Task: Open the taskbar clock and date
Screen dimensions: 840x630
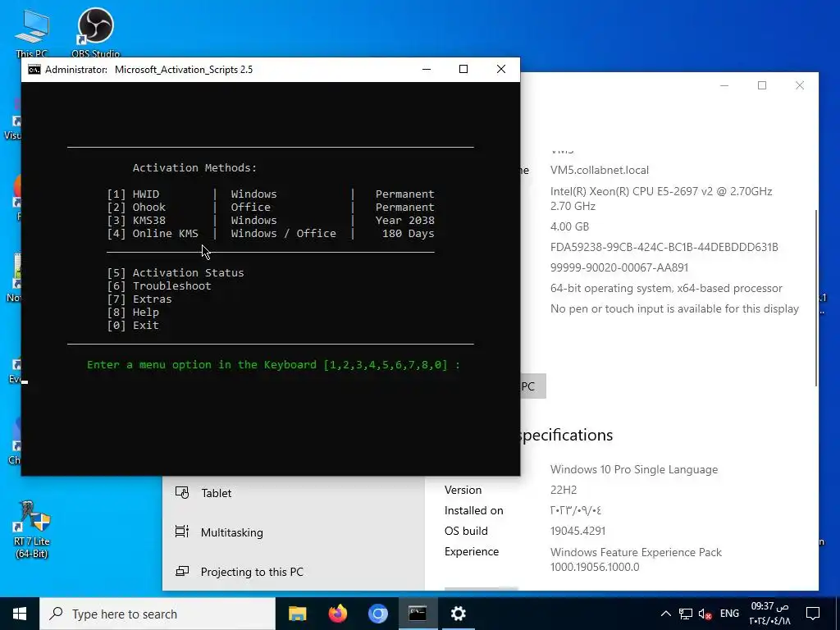Action: pyautogui.click(x=769, y=614)
